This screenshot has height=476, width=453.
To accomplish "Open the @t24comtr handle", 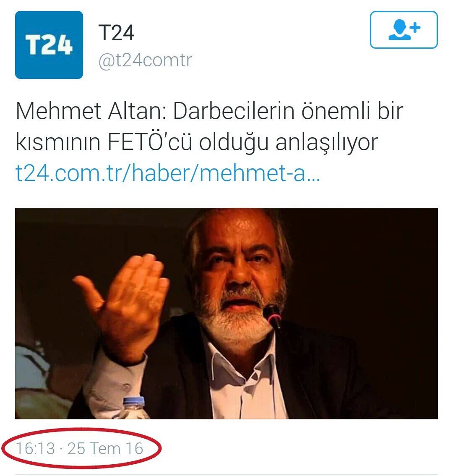I will [145, 60].
